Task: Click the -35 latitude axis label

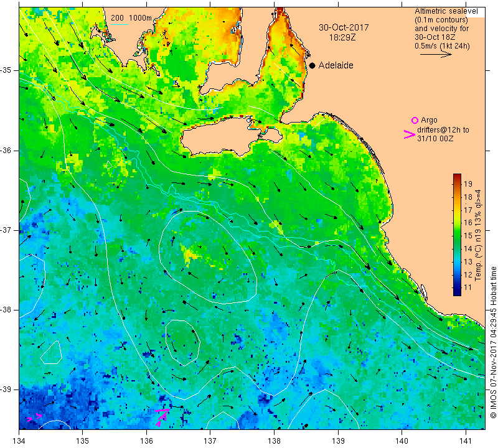Action: (6, 70)
